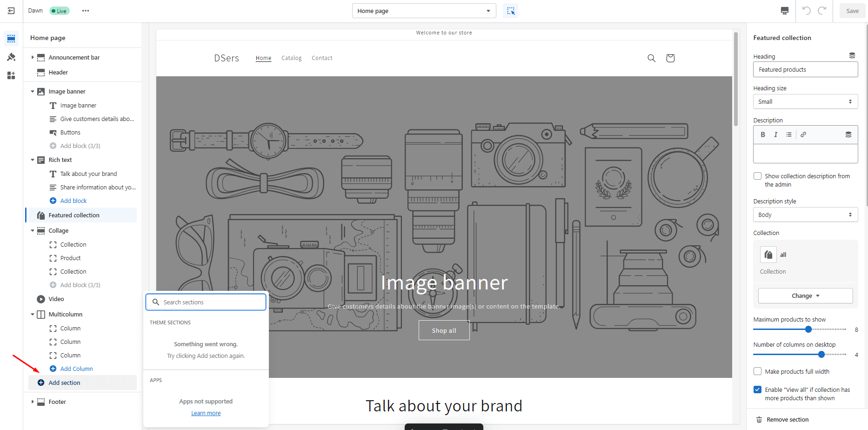868x430 pixels.
Task: Open the Change collection dropdown button
Action: 806,296
